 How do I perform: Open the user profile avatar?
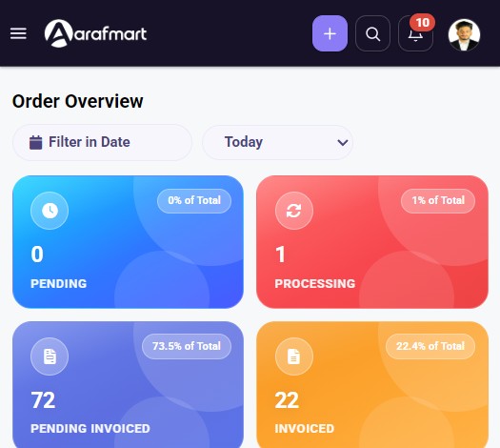coord(464,34)
